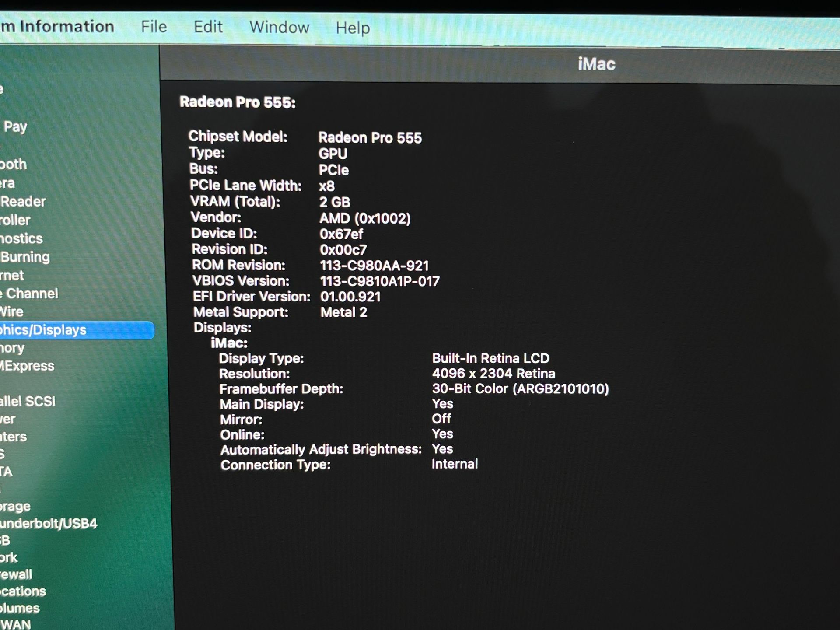Viewport: 840px width, 630px height.
Task: Select the Parallel SCSI sidebar item
Action: (x=28, y=401)
